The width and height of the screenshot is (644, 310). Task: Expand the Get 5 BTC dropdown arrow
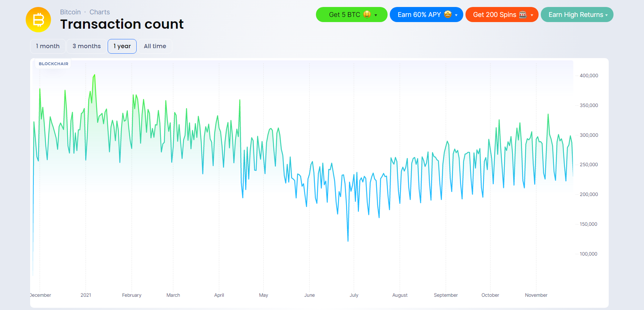point(376,15)
